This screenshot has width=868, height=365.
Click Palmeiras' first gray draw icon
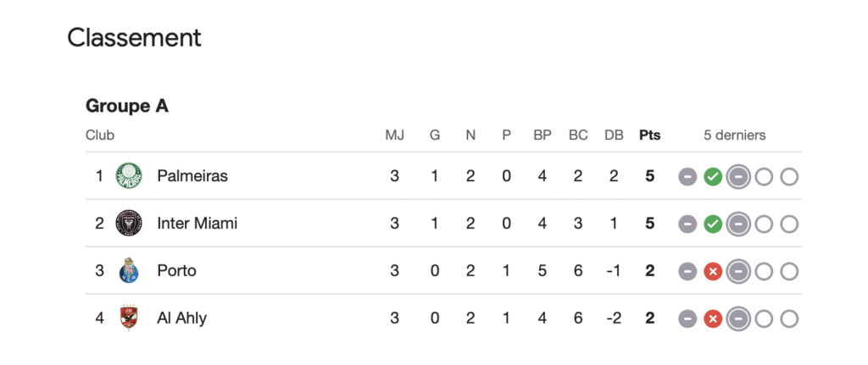687,177
